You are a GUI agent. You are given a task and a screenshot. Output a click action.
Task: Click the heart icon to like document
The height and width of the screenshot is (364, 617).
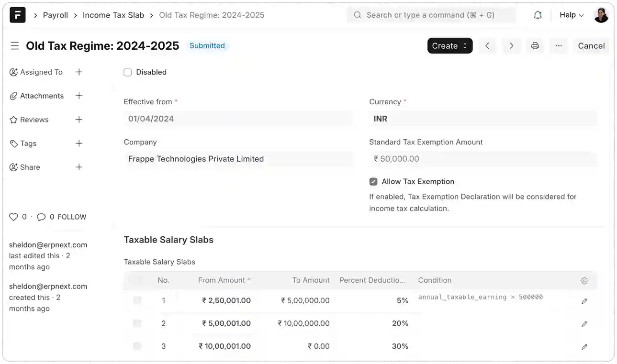pos(13,217)
